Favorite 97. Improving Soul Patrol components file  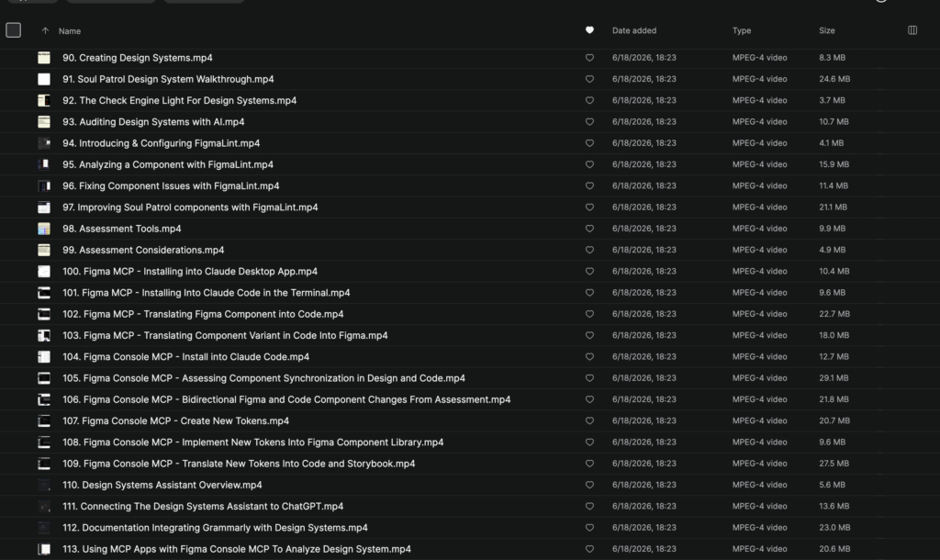[x=589, y=207]
